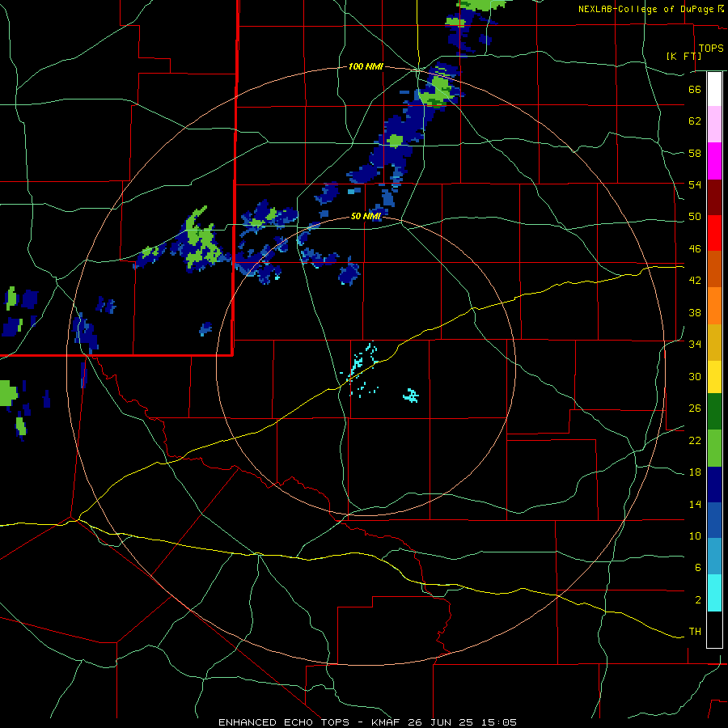Screen dimensions: 728x728
Task: Click the bright red legend swatch
Action: (714, 233)
